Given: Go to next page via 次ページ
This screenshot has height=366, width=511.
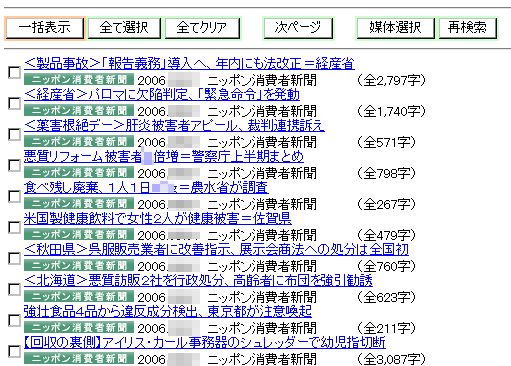Looking at the screenshot, I should pos(298,28).
